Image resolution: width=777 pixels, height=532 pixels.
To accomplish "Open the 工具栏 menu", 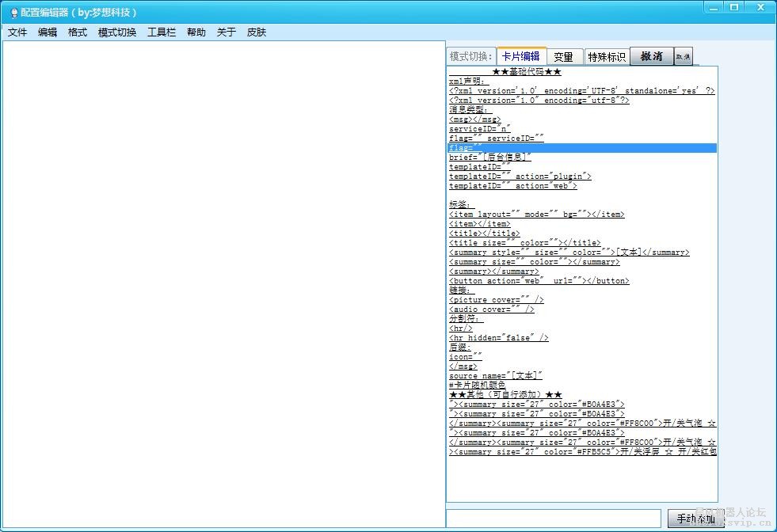I will 162,32.
